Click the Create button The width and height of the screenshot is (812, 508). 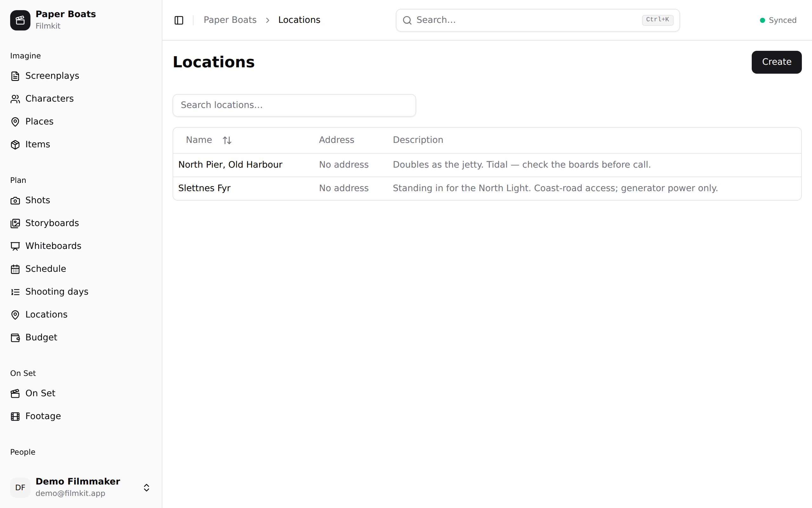tap(776, 62)
